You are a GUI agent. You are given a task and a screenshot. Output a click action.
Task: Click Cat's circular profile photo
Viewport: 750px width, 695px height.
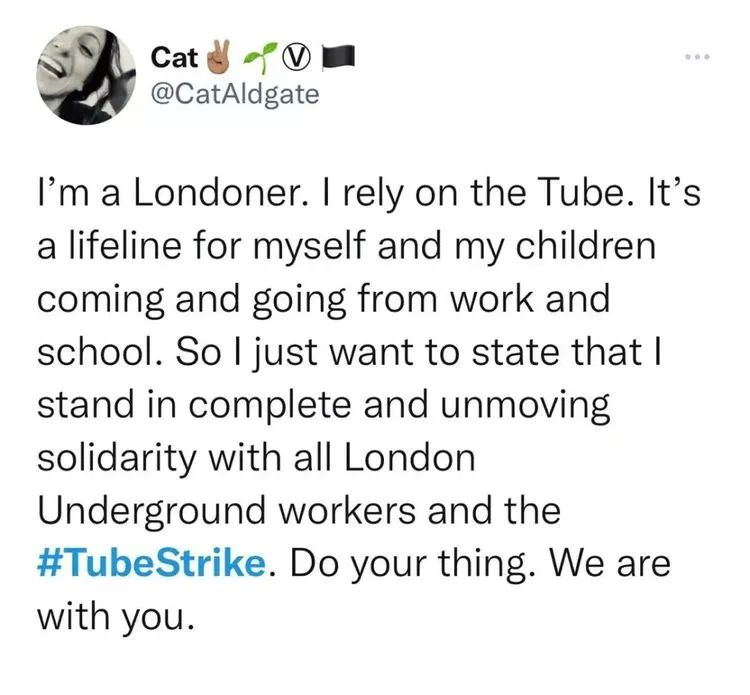[x=86, y=75]
